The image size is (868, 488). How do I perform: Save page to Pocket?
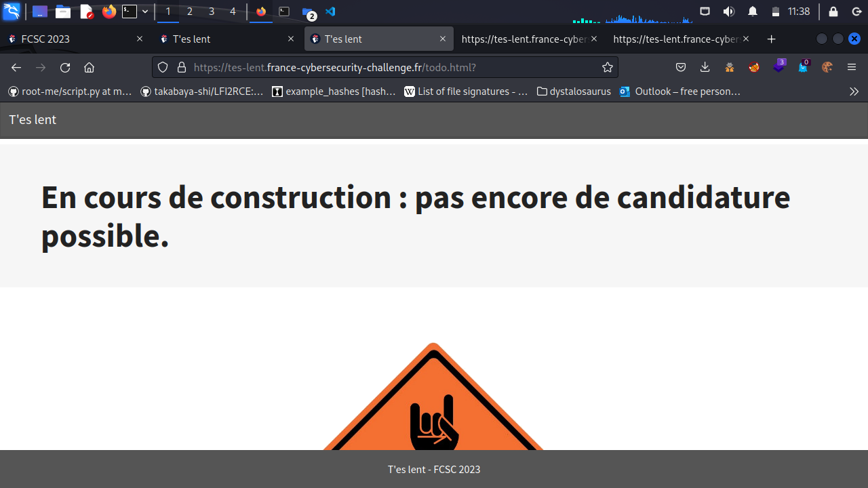coord(681,67)
